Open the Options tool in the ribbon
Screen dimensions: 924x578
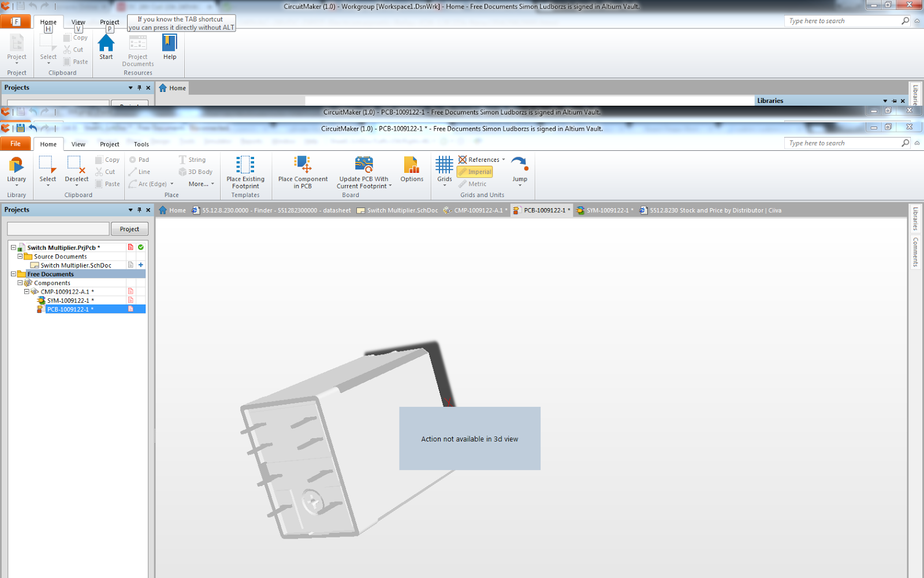click(x=411, y=171)
